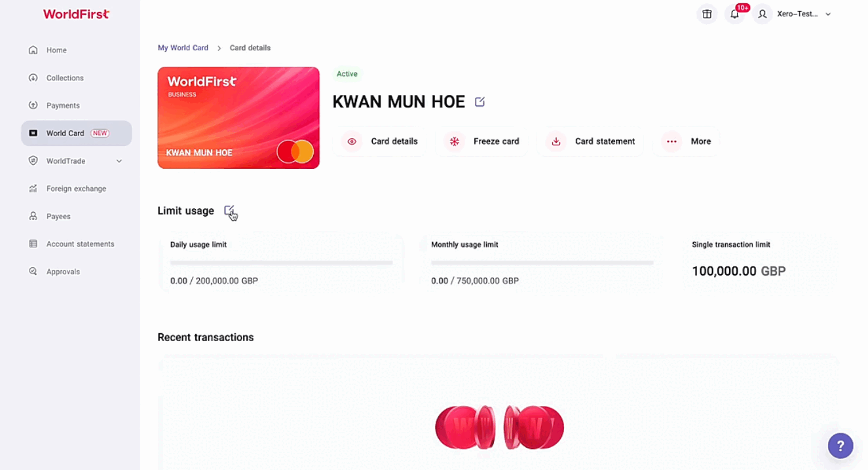Screen dimensions: 868x470
Task: Click the Freeze card snowflake icon
Action: click(454, 141)
